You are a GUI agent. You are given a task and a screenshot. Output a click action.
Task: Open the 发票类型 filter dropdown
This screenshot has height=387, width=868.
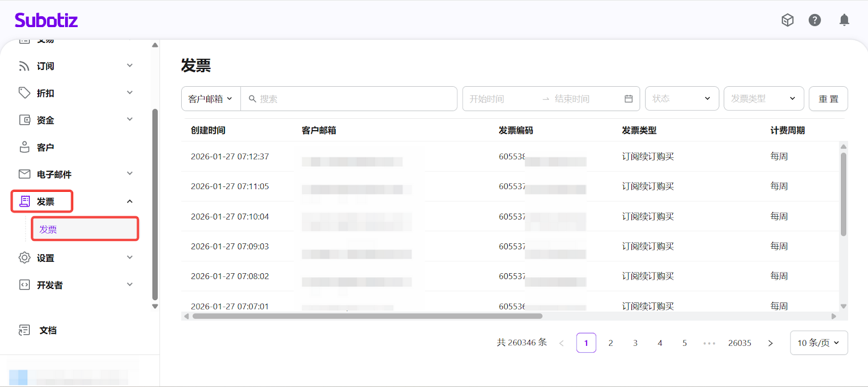pos(763,99)
